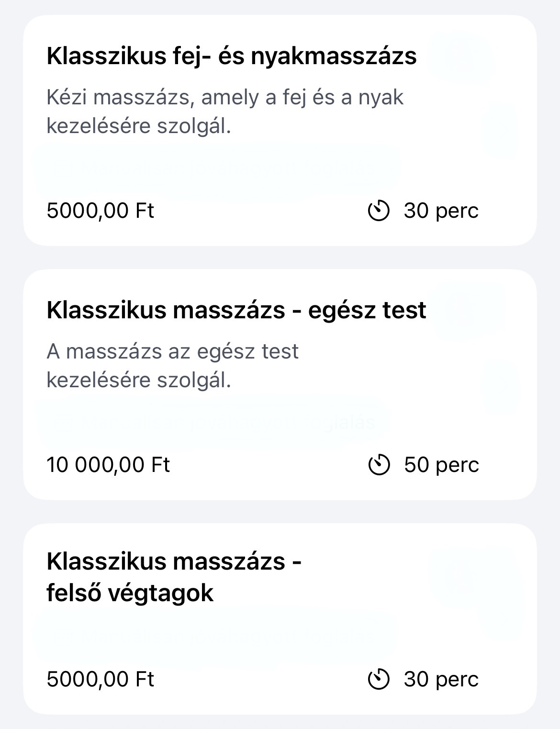
Task: Choose the felső végtagok massage service card
Action: (x=280, y=619)
